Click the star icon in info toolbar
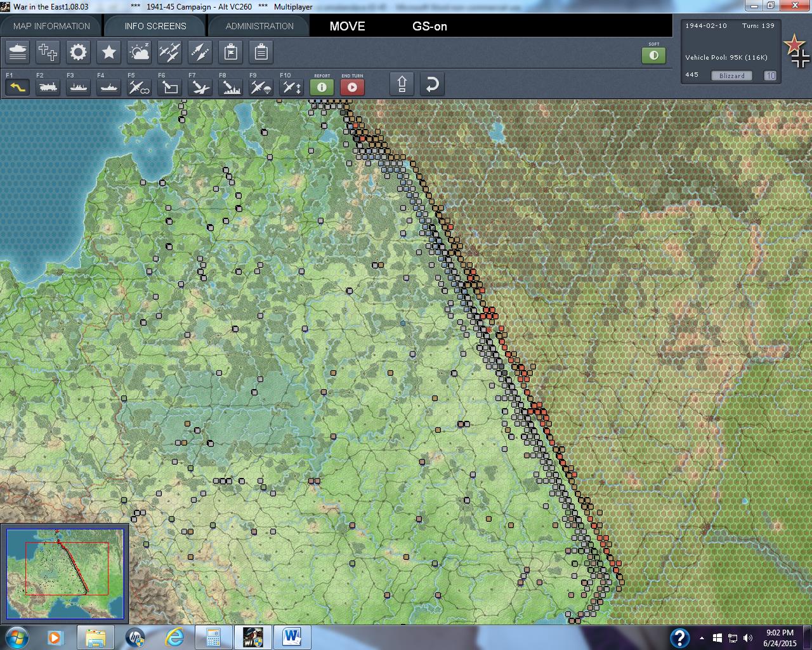This screenshot has width=812, height=650. pyautogui.click(x=109, y=52)
